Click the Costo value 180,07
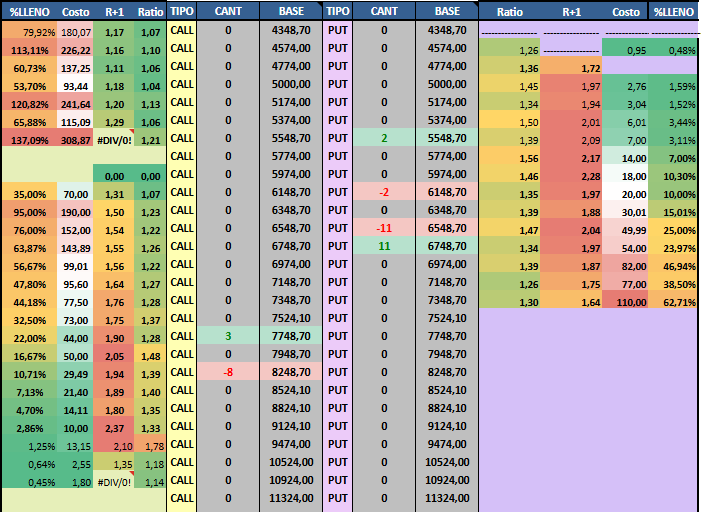Image resolution: width=701 pixels, height=512 pixels. [75, 32]
